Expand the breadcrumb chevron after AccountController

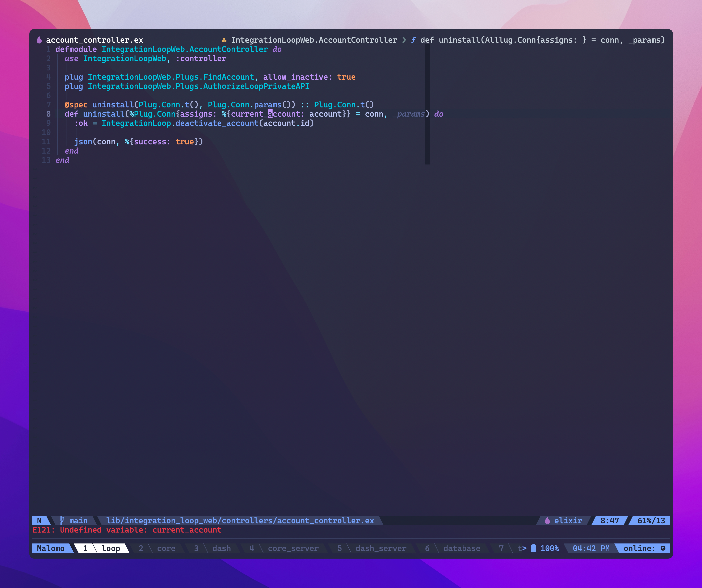pyautogui.click(x=404, y=40)
